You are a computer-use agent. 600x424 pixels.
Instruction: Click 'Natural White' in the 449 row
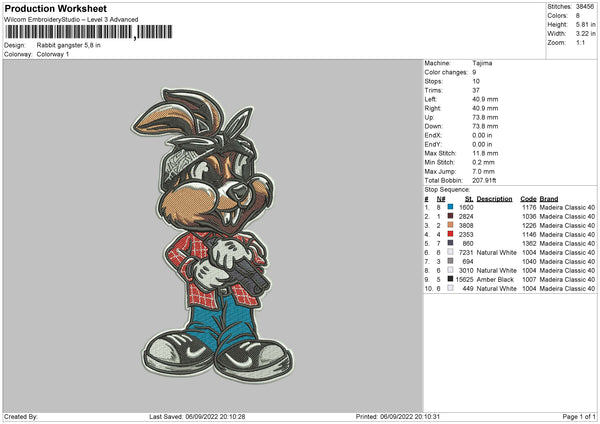pyautogui.click(x=497, y=289)
